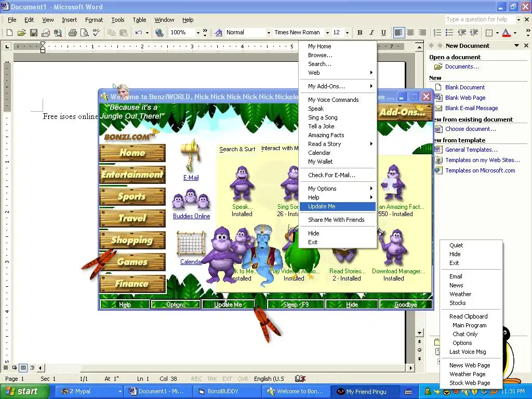Click the spelling status icon in status bar
This screenshot has width=532, height=399.
coord(300,379)
